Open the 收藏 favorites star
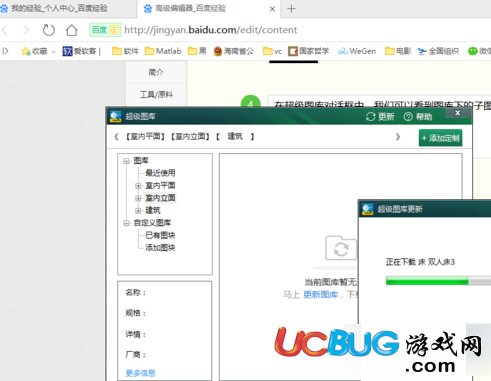The height and width of the screenshot is (381, 491). [x=26, y=51]
